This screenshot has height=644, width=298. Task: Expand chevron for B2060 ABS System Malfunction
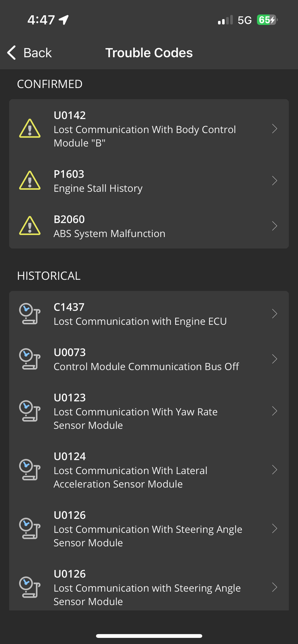pyautogui.click(x=274, y=226)
